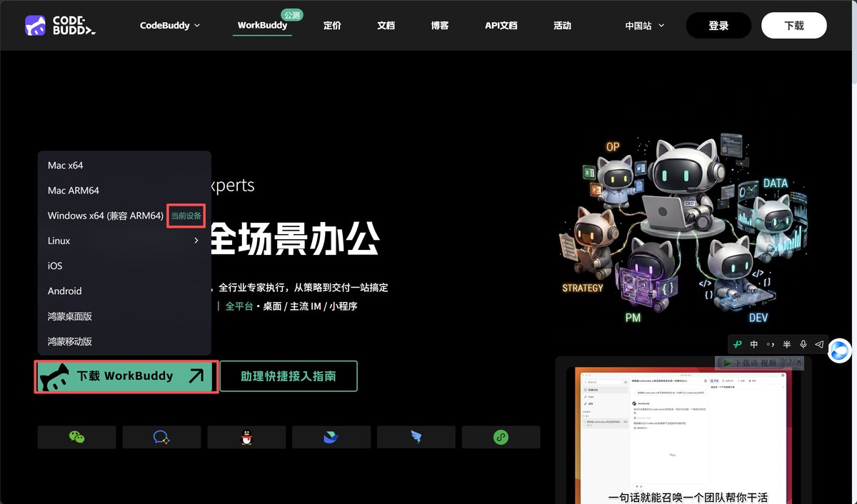Open the 活动 events nav item
Image resolution: width=857 pixels, height=504 pixels.
pos(562,25)
